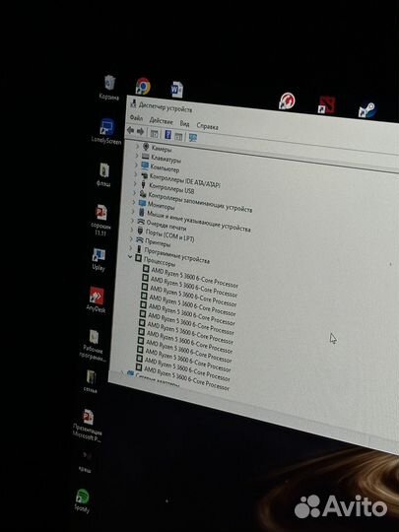Click the monitor scan-hardware toolbar icon

point(193,137)
